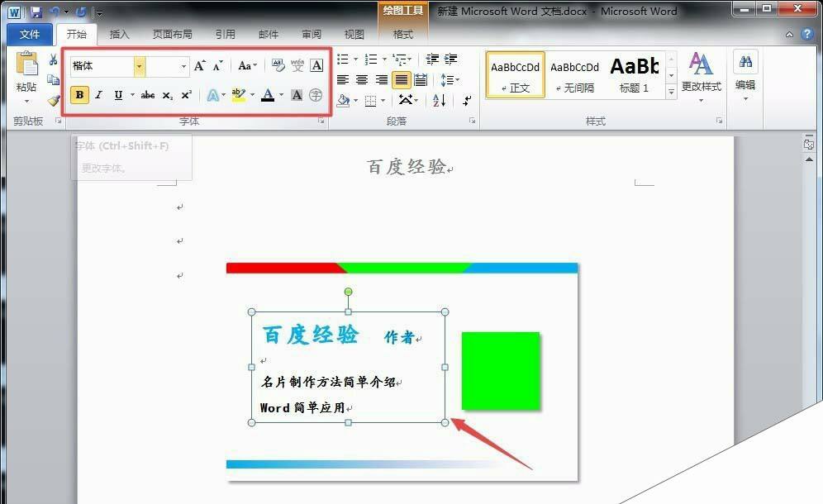The image size is (823, 504).
Task: Toggle Subscript formatting
Action: pos(167,95)
